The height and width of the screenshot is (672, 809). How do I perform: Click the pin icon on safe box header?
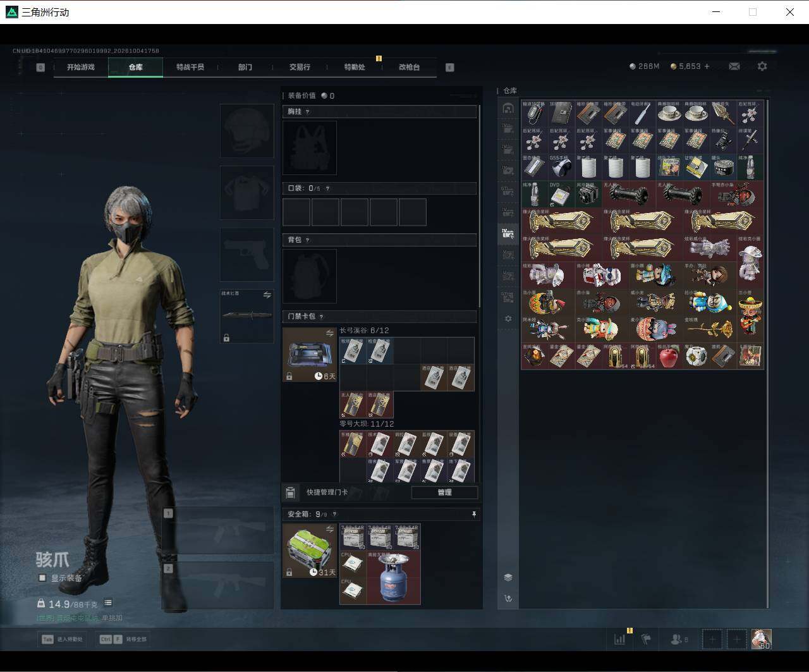pyautogui.click(x=474, y=515)
